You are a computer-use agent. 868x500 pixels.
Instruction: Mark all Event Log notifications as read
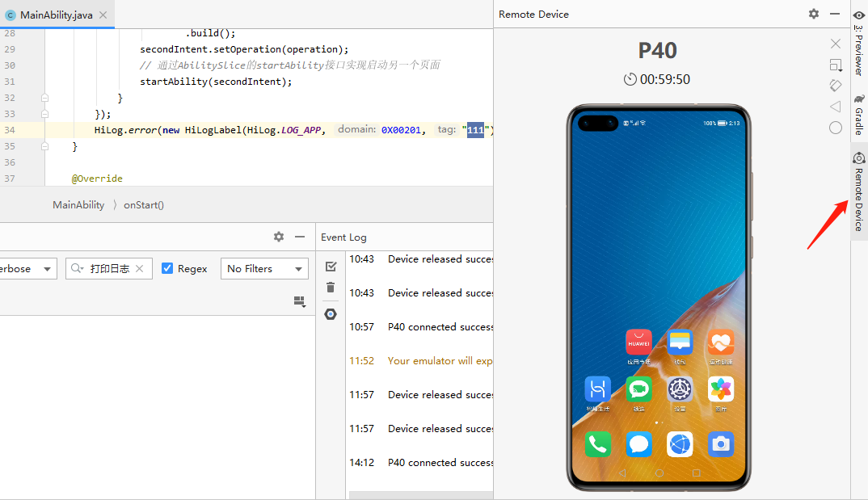pyautogui.click(x=331, y=267)
